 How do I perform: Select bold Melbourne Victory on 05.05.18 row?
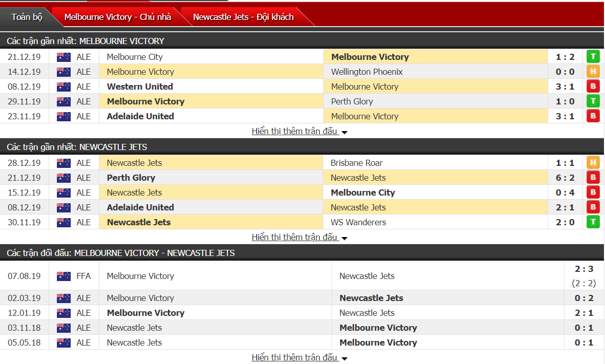378,343
